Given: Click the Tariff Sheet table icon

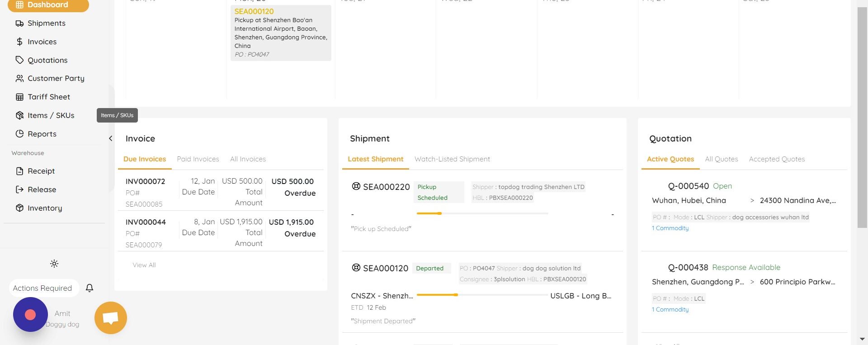Looking at the screenshot, I should point(19,97).
